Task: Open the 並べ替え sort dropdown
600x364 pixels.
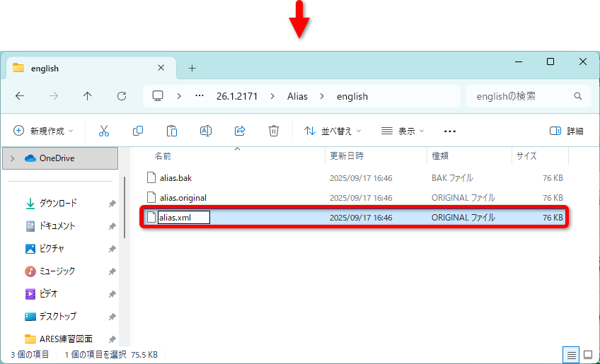Action: click(333, 131)
